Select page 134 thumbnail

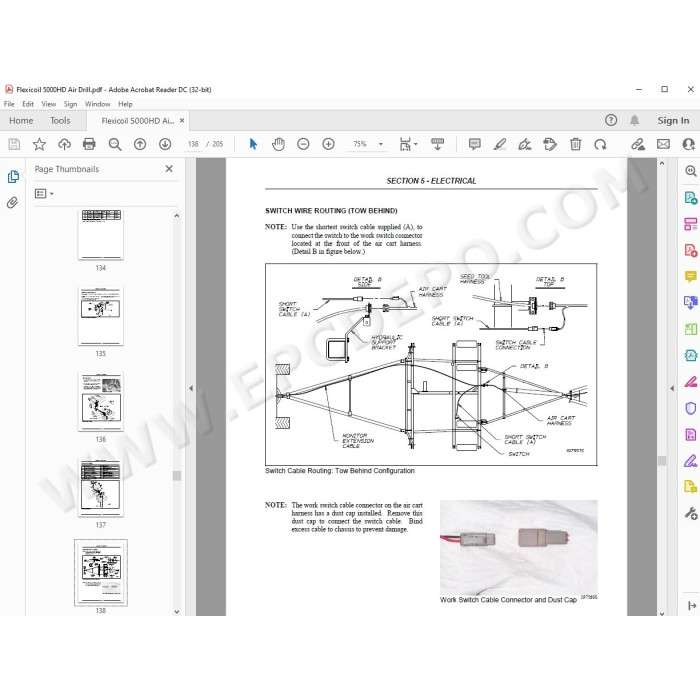click(100, 234)
